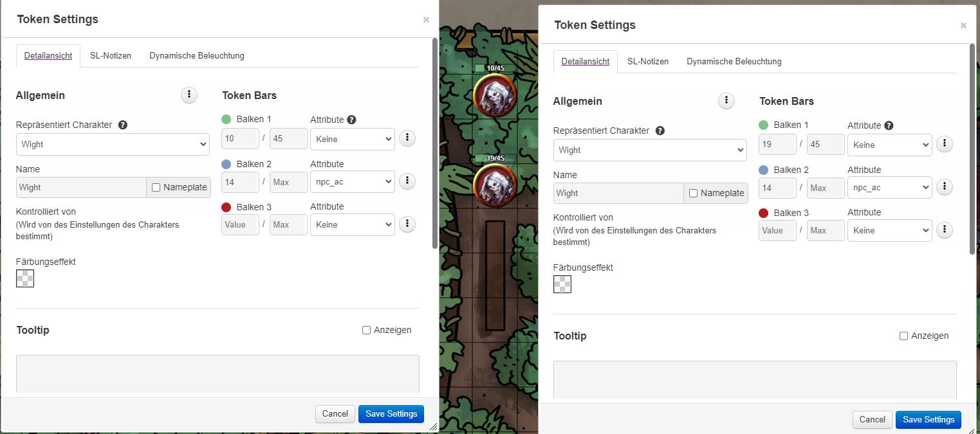This screenshot has width=980, height=434.
Task: Open the Allgemein three-dot menu in left dialog
Action: [x=189, y=95]
